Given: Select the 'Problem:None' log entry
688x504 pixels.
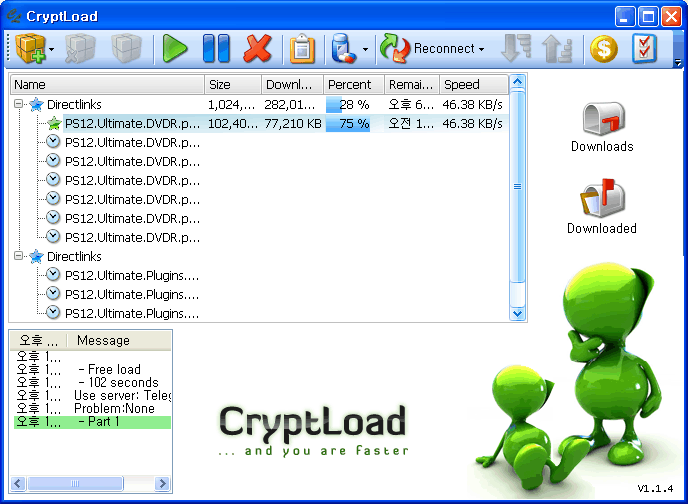Looking at the screenshot, I should click(92, 408).
